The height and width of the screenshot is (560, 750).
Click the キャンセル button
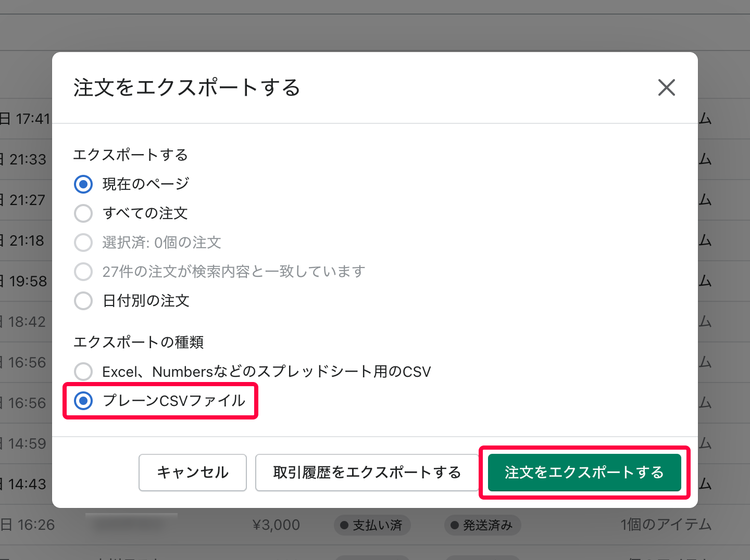(x=192, y=473)
